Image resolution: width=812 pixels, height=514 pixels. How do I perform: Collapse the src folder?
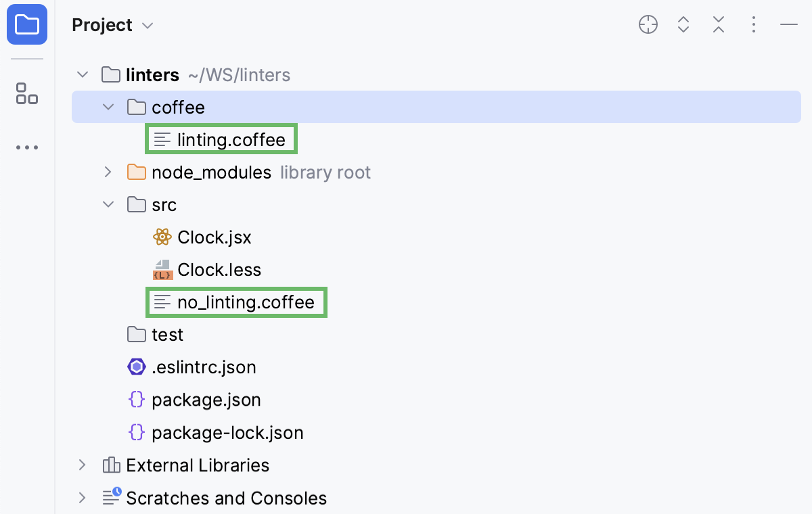click(x=108, y=204)
